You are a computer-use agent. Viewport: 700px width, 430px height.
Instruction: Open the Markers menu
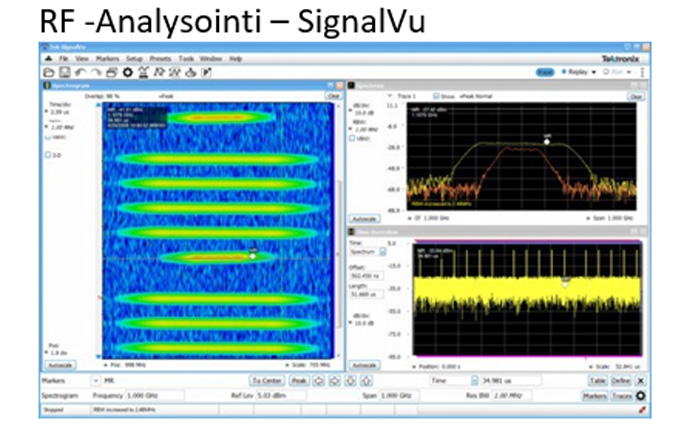107,59
